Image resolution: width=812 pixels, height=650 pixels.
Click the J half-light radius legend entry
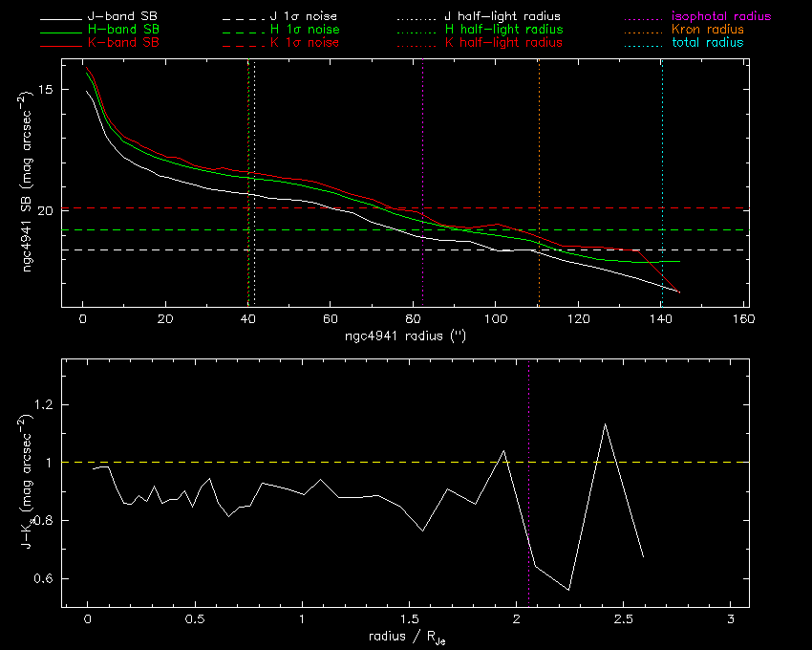502,17
